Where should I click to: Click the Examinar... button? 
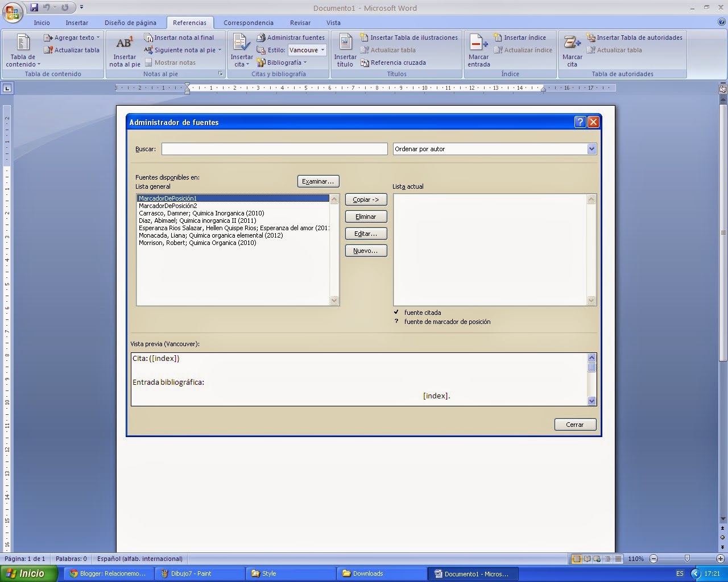click(318, 181)
